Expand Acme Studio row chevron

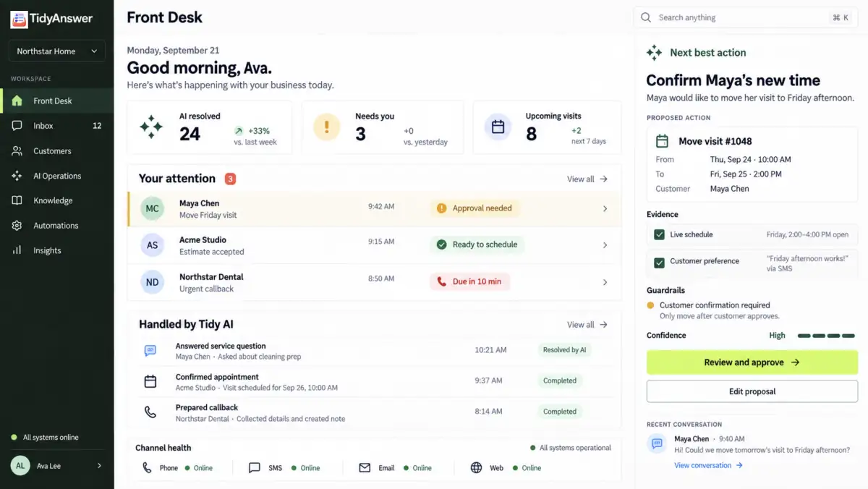click(605, 245)
